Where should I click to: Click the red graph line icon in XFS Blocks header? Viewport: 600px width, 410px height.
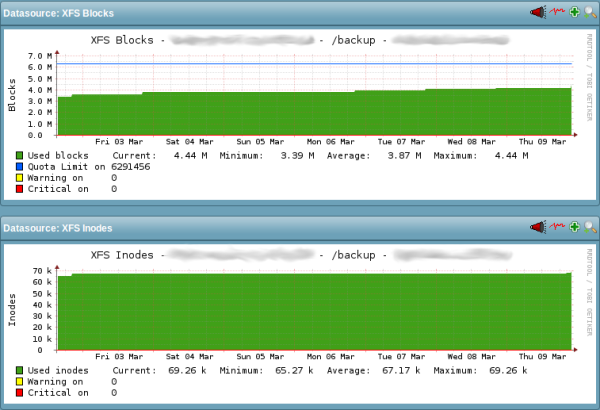tap(557, 11)
